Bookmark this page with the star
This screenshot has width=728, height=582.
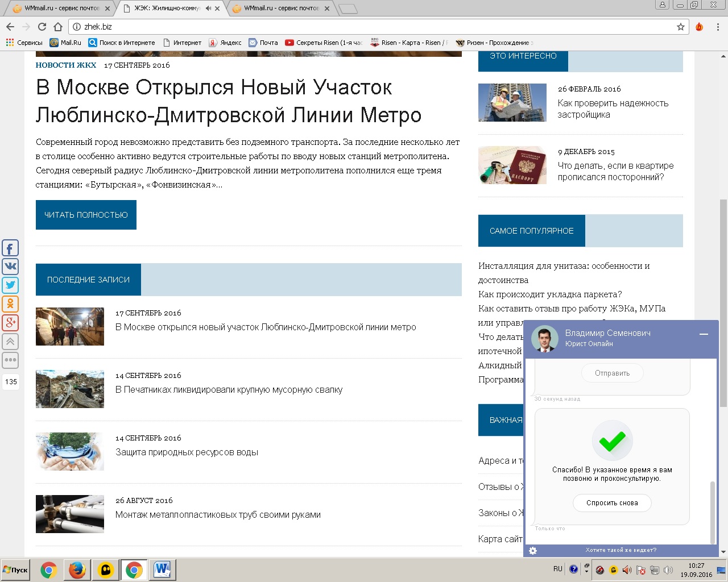click(x=681, y=27)
